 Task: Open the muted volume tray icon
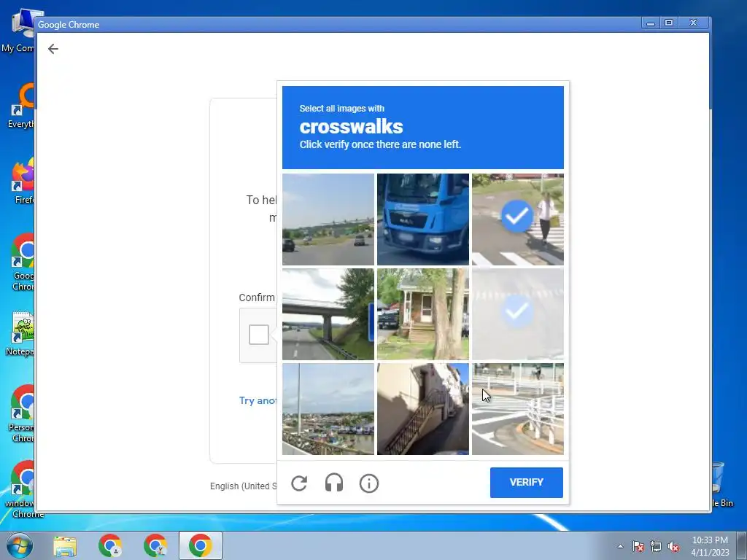[673, 546]
